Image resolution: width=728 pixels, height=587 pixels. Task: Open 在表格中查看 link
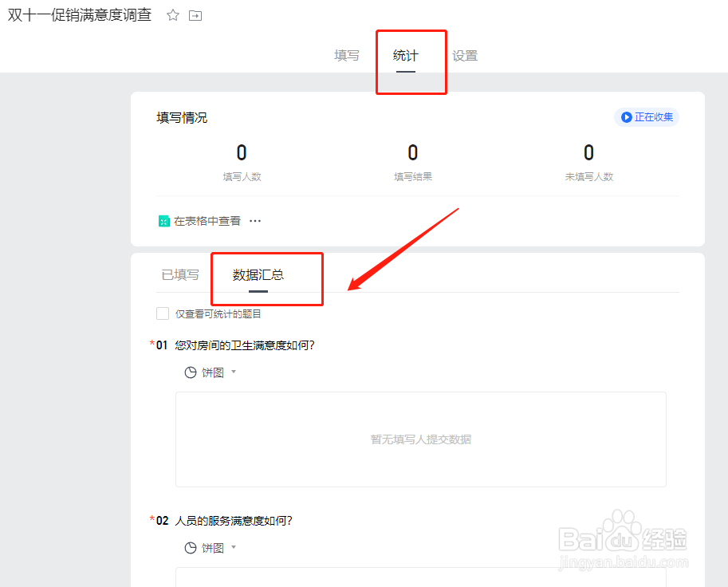[x=207, y=221]
